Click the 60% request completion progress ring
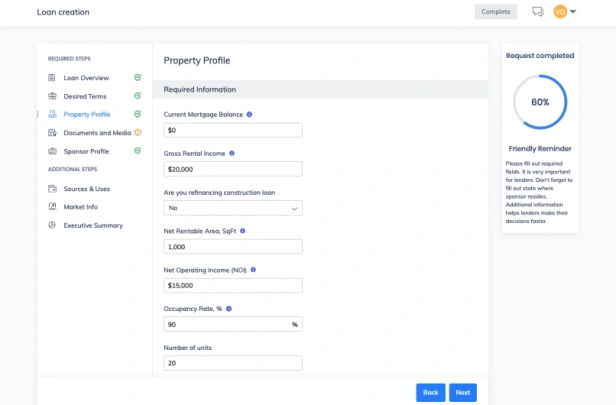The width and height of the screenshot is (616, 405). point(540,102)
